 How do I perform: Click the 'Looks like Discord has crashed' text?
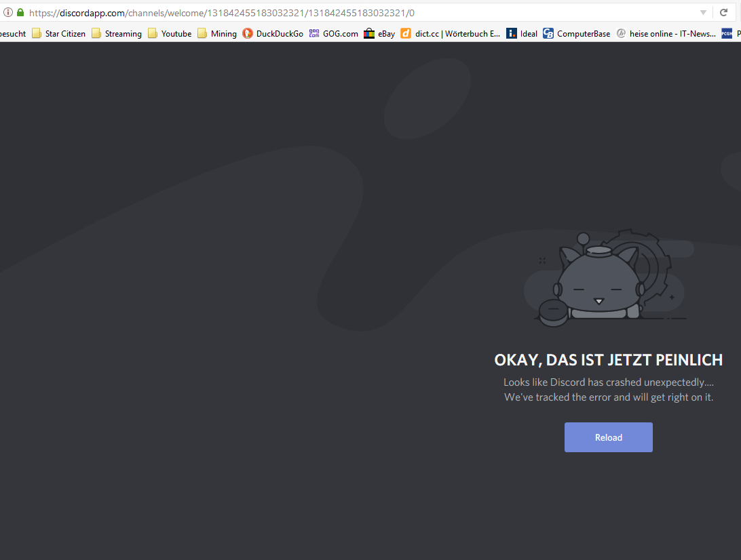point(608,382)
